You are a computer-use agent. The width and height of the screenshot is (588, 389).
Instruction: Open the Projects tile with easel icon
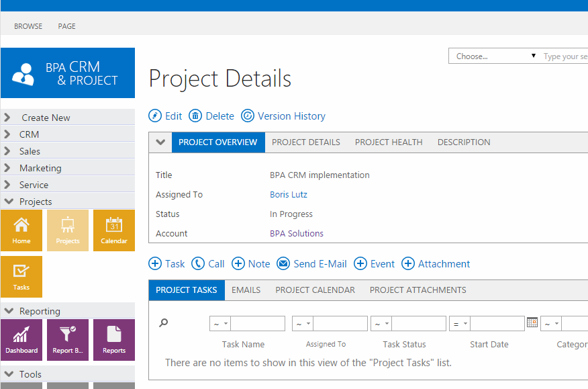[68, 230]
